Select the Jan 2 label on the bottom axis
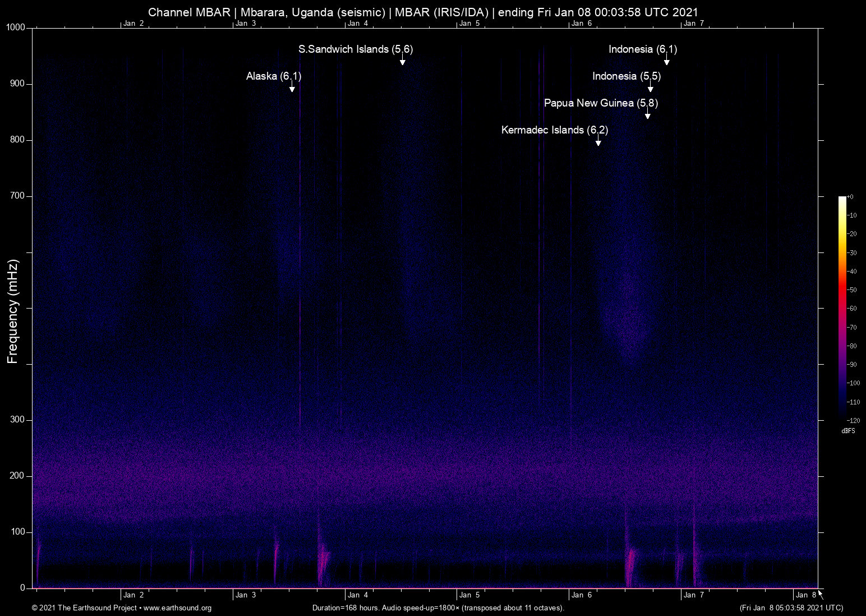 click(134, 595)
